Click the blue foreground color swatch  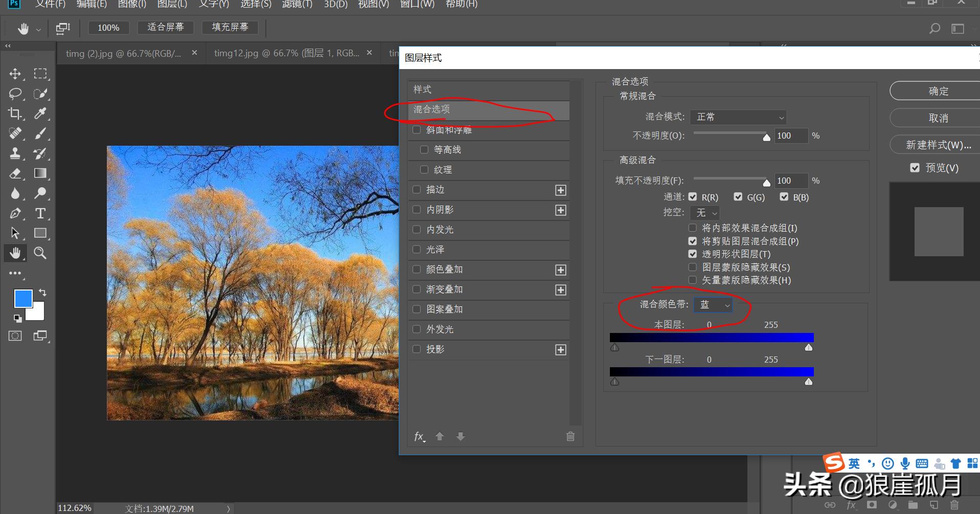(23, 298)
